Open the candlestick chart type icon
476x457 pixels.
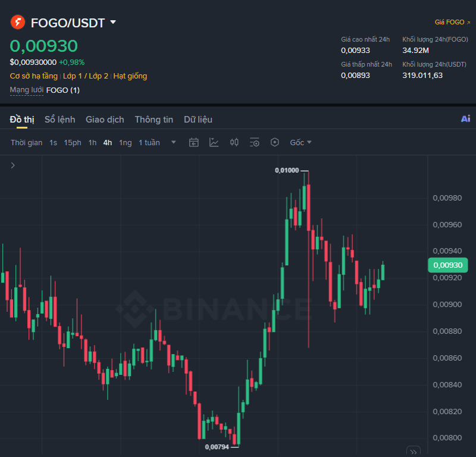click(x=234, y=142)
